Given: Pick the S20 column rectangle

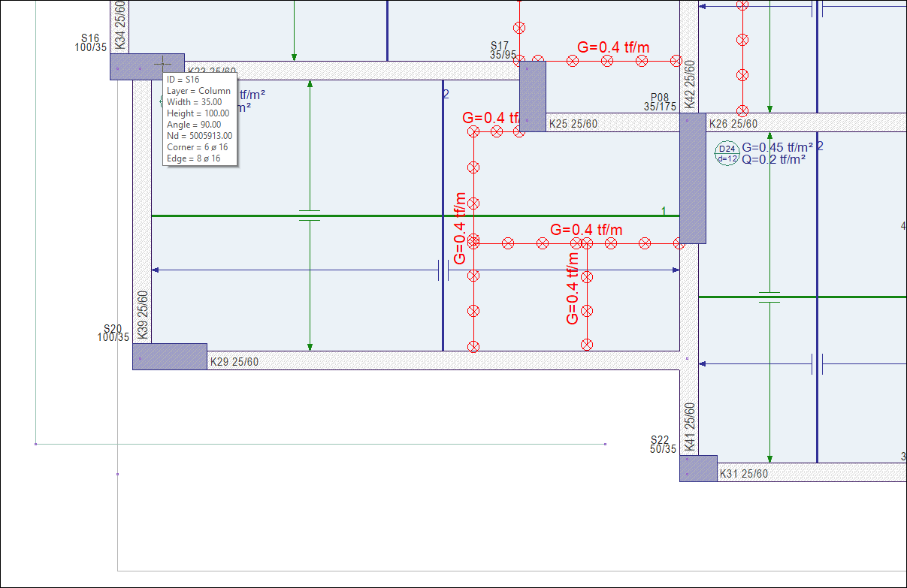Looking at the screenshot, I should pyautogui.click(x=169, y=357).
